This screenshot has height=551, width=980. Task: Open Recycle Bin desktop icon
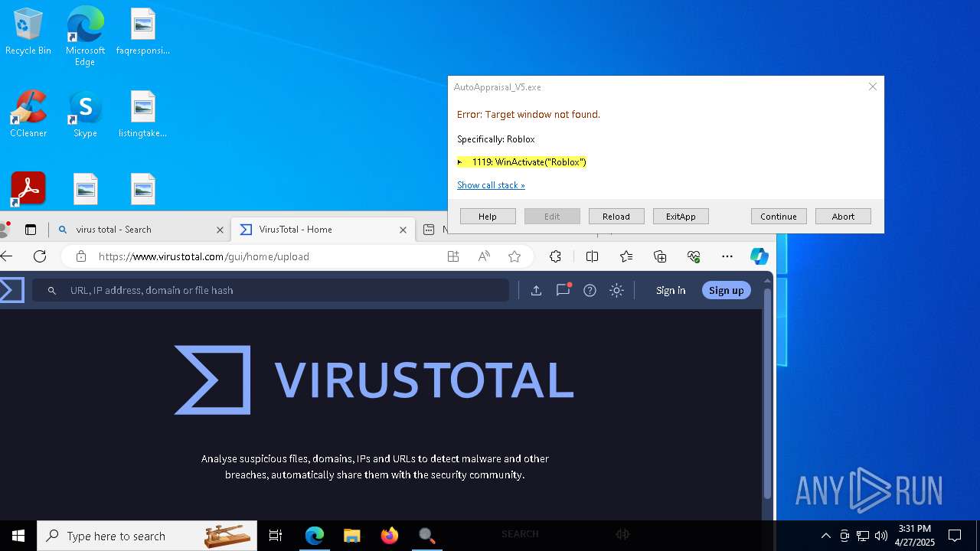pos(28,32)
